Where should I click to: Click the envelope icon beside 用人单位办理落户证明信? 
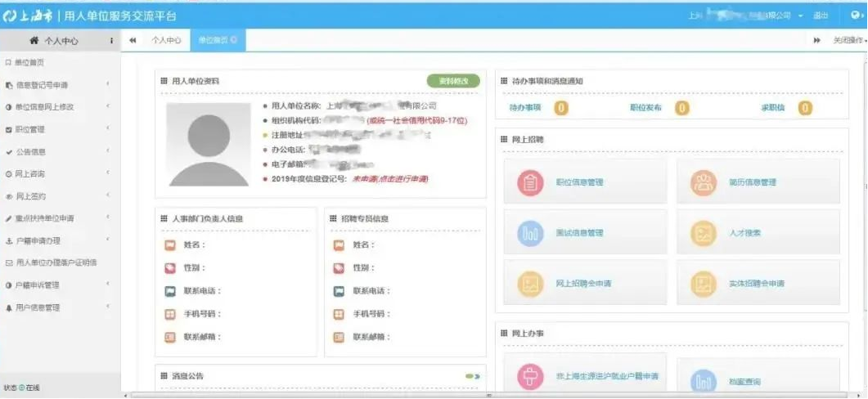click(8, 262)
